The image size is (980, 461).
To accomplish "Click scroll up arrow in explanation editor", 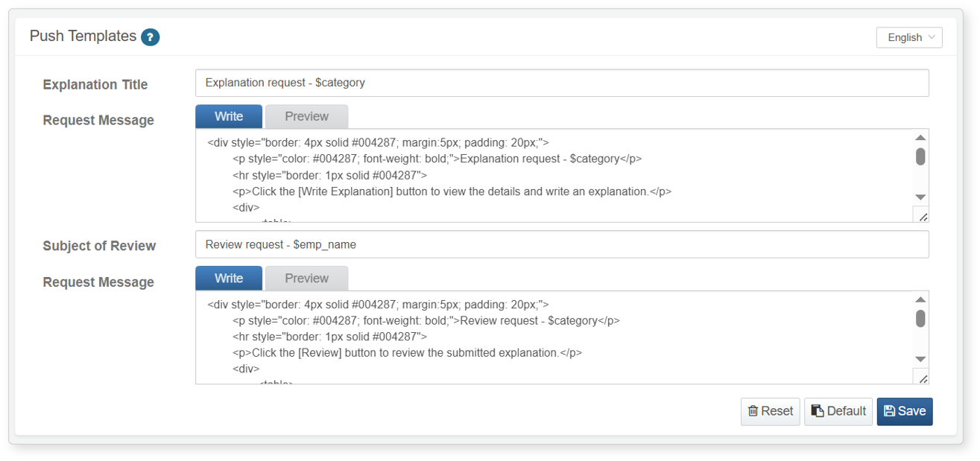I will 920,138.
